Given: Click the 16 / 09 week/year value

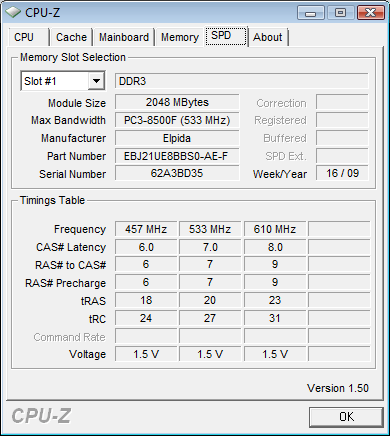Looking at the screenshot, I should pyautogui.click(x=342, y=173).
